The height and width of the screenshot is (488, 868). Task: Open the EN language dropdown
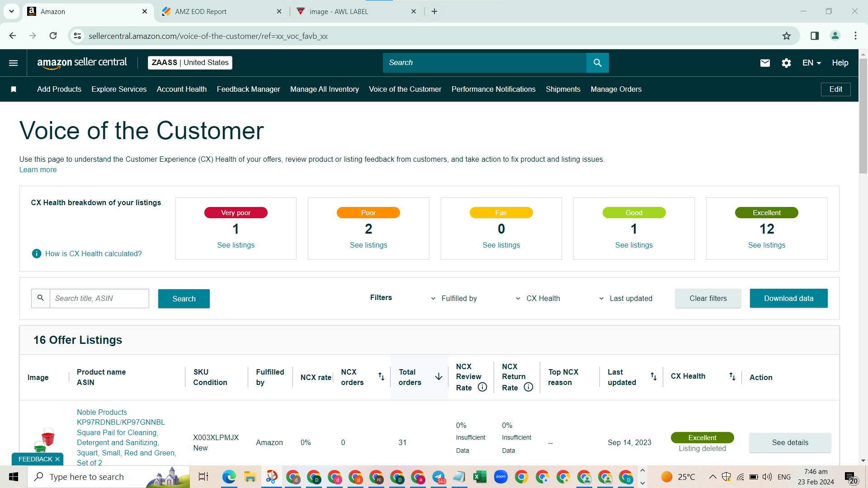coord(811,63)
